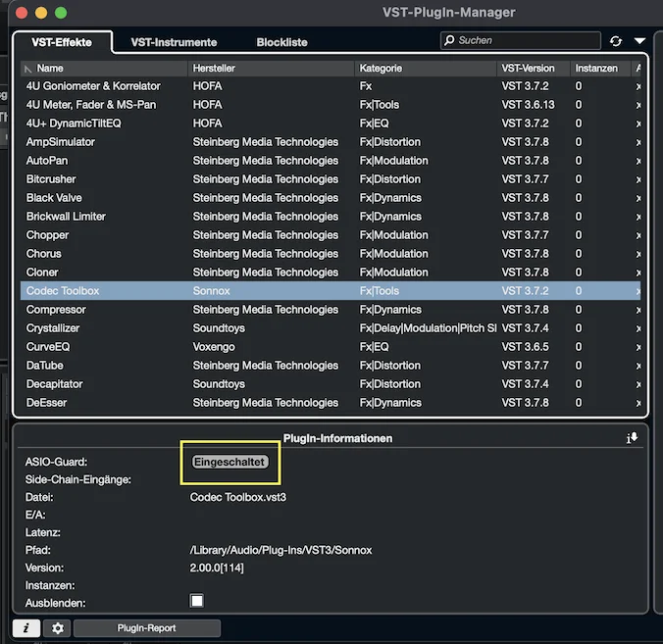Toggle the Ausblenden checkbox
Image resolution: width=663 pixels, height=644 pixels.
click(196, 601)
